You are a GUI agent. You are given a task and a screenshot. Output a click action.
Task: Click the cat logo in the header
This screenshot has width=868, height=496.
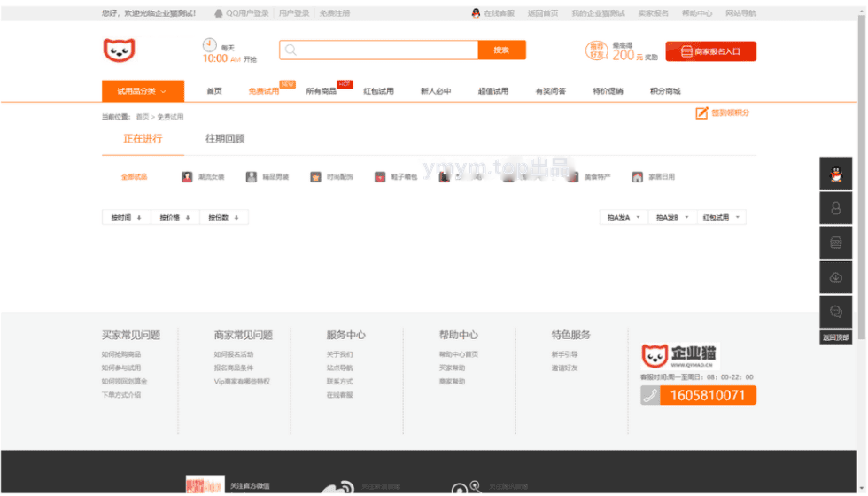(119, 50)
